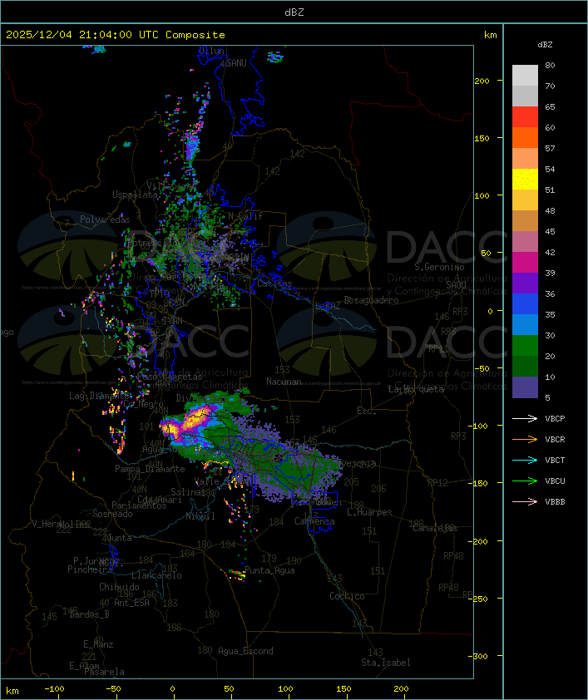Click the Agua_Escond place label
588x700 pixels.
245,651
